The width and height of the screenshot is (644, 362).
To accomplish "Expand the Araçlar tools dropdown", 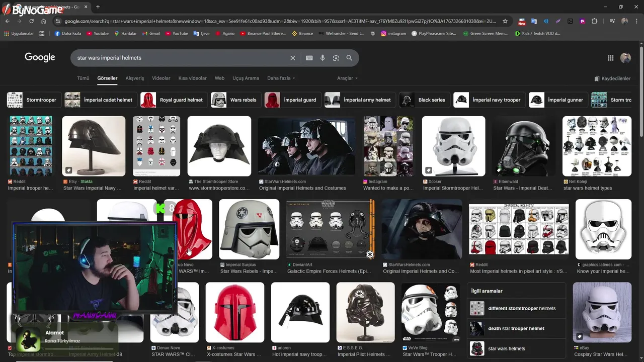I will click(347, 78).
